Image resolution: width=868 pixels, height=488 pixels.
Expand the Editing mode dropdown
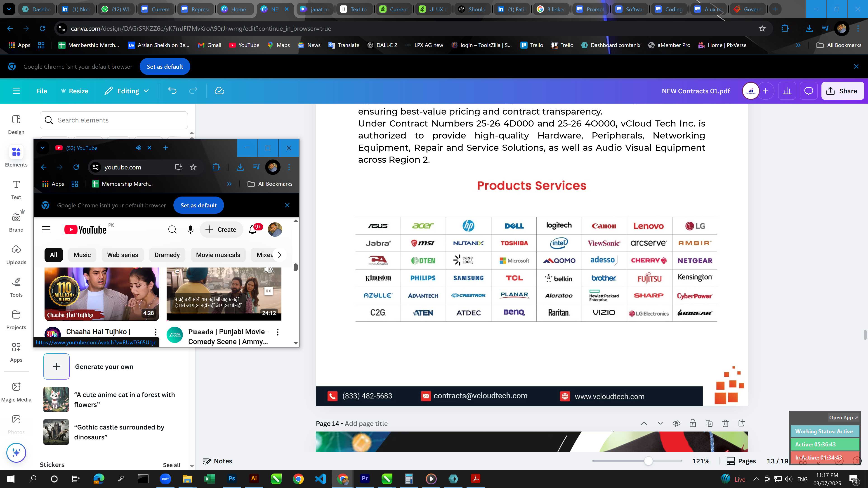pos(127,91)
